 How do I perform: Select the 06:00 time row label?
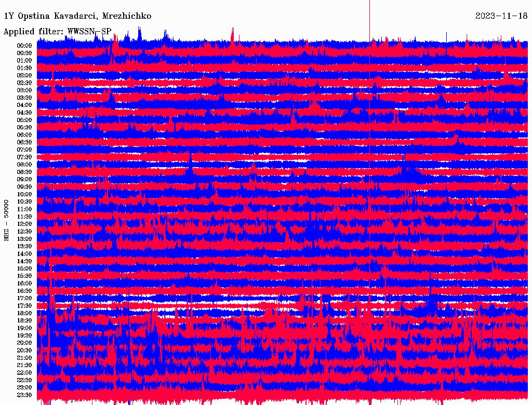pyautogui.click(x=24, y=135)
